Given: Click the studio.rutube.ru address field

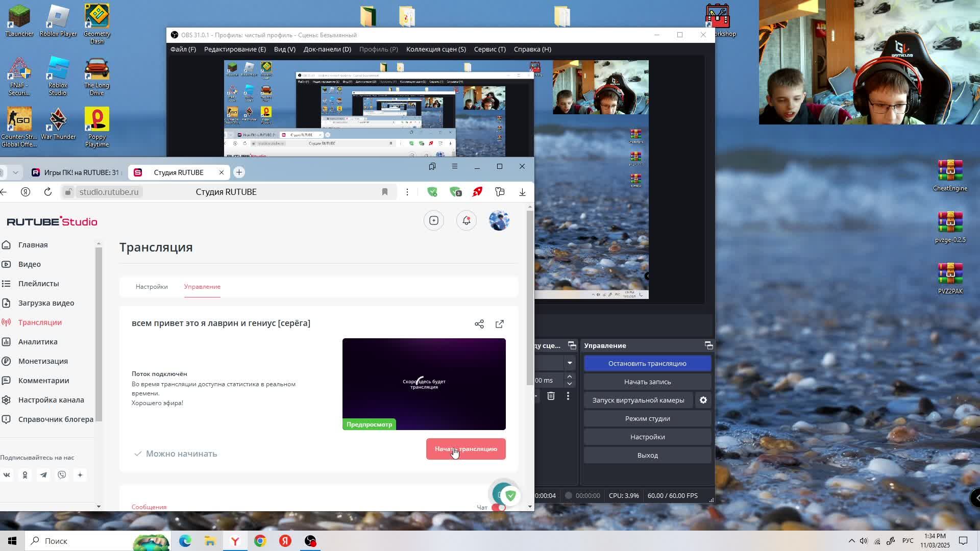Looking at the screenshot, I should click(x=109, y=192).
